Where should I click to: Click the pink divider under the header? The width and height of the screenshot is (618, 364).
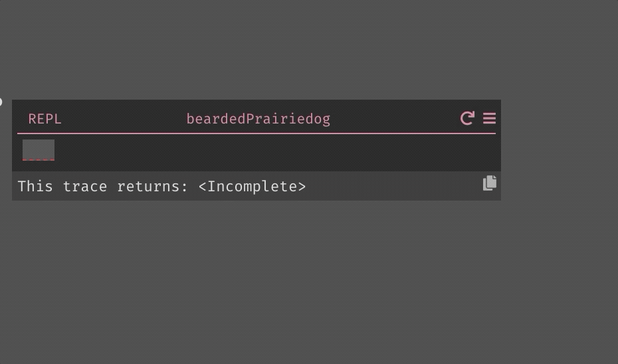[x=257, y=134]
